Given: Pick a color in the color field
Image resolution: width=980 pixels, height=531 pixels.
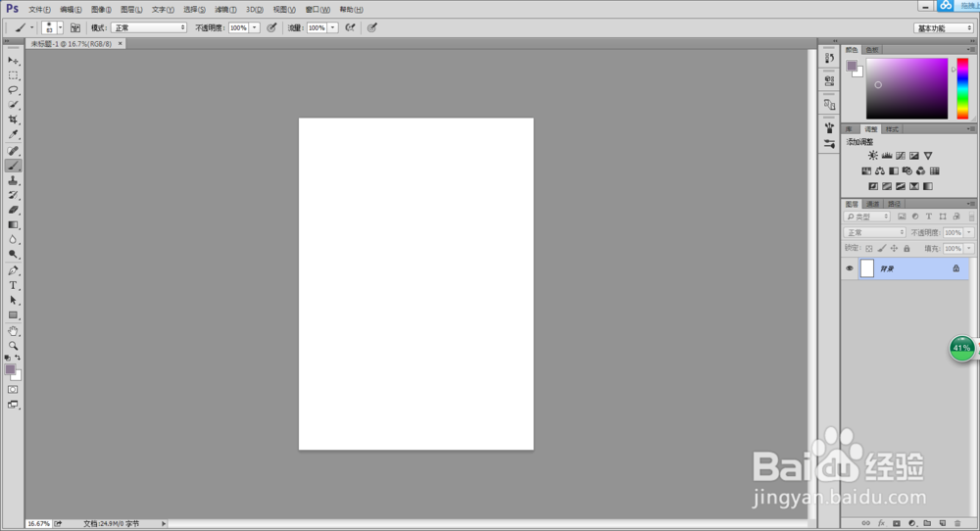Looking at the screenshot, I should coord(906,89).
